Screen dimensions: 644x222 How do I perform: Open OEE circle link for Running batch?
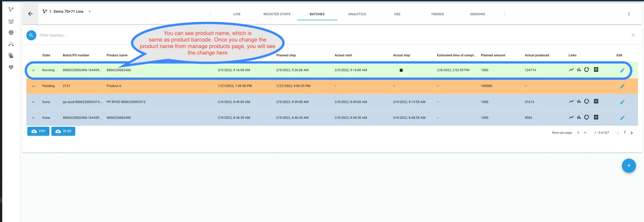[586, 70]
